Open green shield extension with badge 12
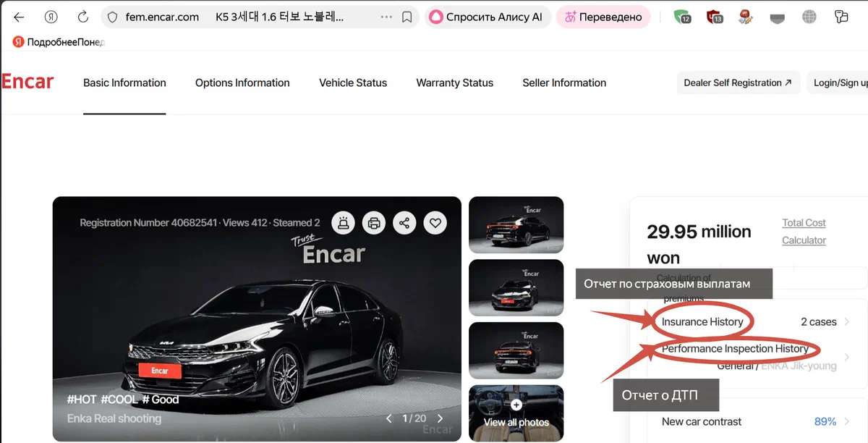 (x=682, y=17)
